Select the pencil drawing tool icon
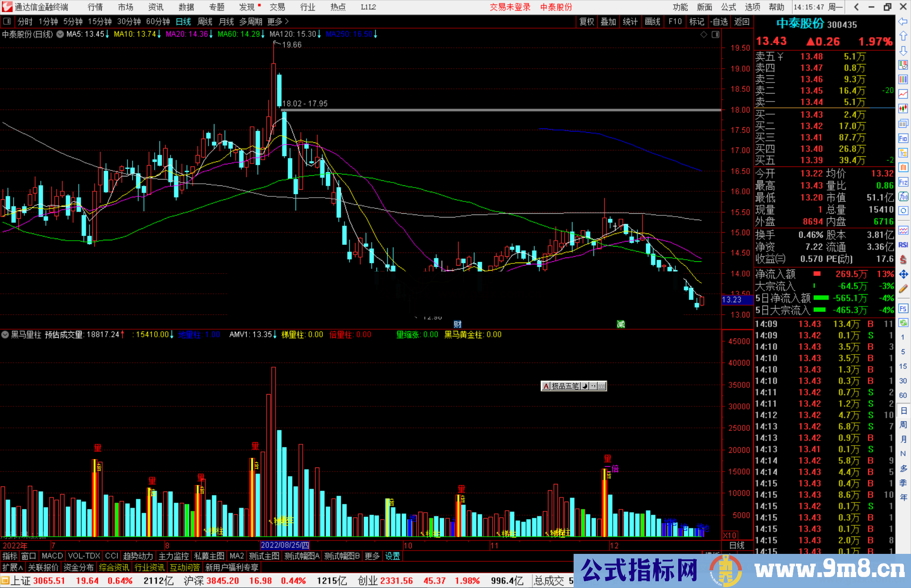The width and height of the screenshot is (911, 588). click(x=903, y=289)
